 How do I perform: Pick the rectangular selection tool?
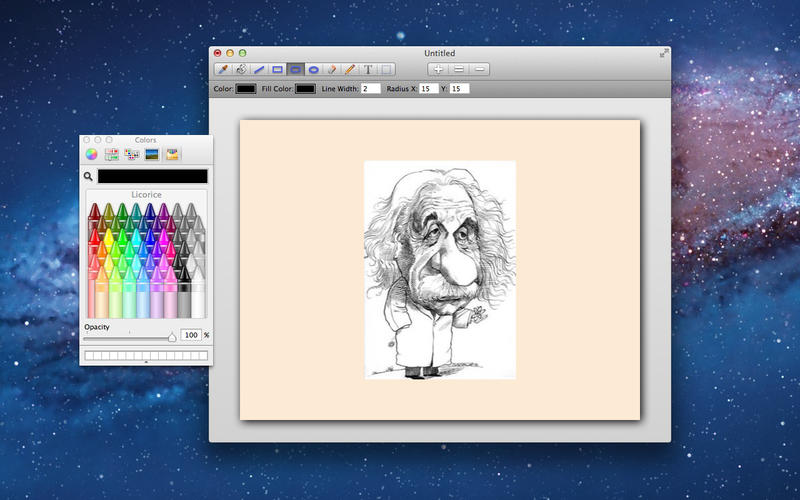point(386,69)
